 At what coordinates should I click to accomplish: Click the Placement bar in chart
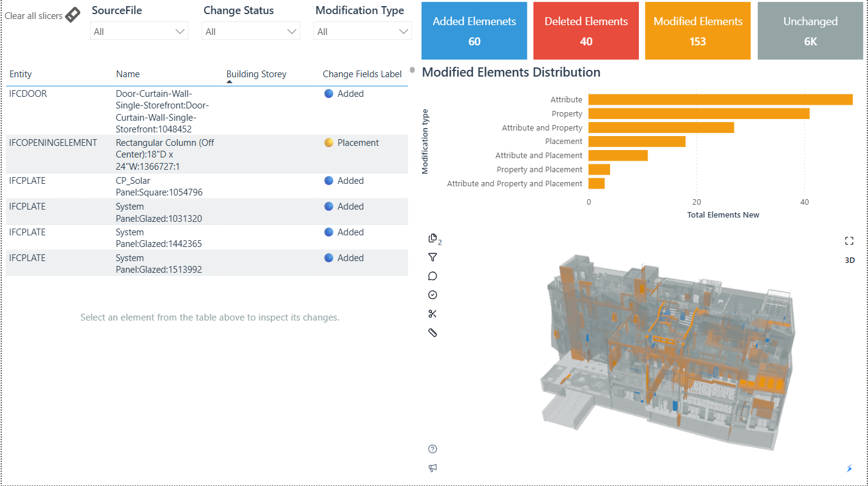pyautogui.click(x=637, y=142)
